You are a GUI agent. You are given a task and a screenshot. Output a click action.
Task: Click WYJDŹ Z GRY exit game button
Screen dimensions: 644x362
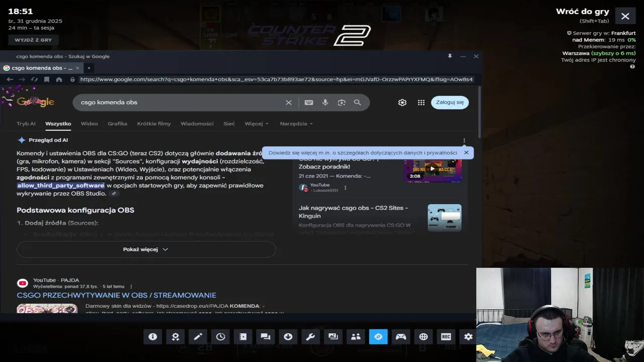click(x=33, y=40)
